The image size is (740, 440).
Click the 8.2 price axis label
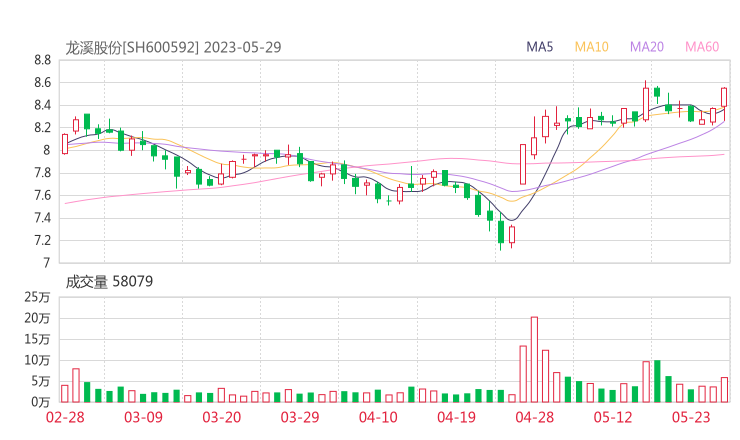point(42,127)
